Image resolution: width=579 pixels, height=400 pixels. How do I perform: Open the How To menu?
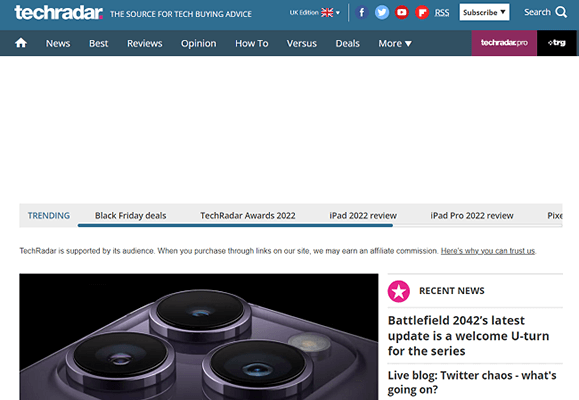(252, 44)
